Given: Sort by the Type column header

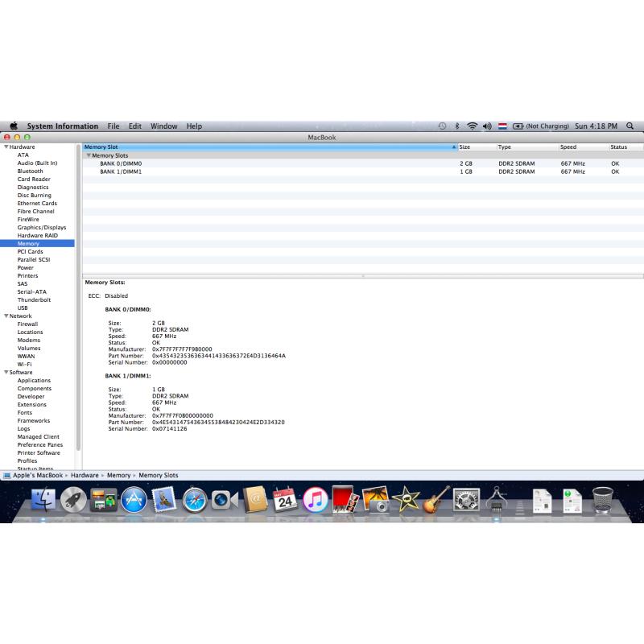Looking at the screenshot, I should [528, 147].
